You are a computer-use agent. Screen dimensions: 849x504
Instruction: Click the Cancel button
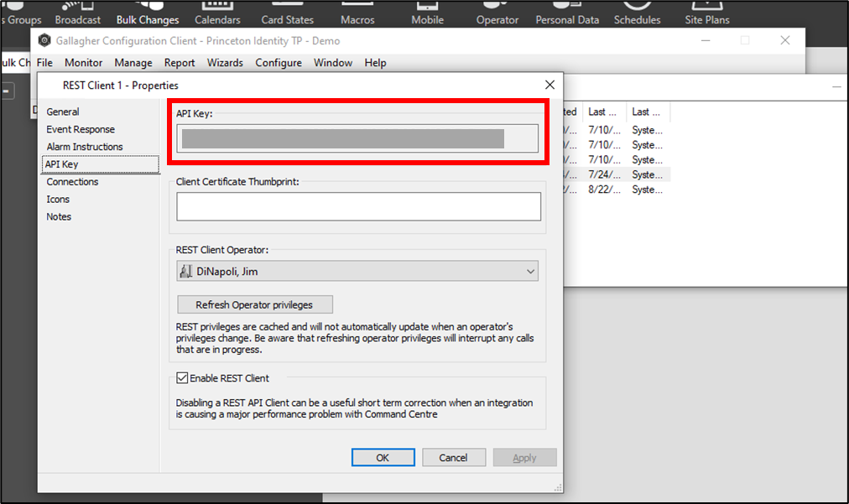point(454,457)
